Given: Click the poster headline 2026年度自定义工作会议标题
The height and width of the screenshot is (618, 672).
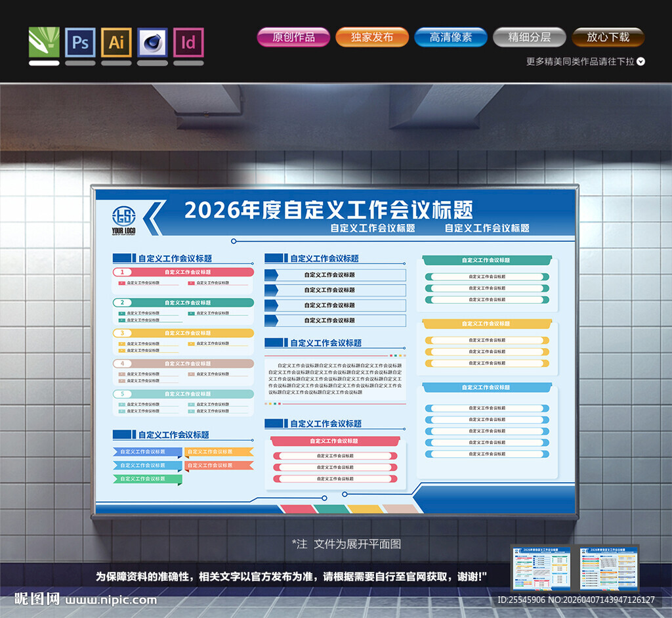Looking at the screenshot, I should [x=329, y=210].
